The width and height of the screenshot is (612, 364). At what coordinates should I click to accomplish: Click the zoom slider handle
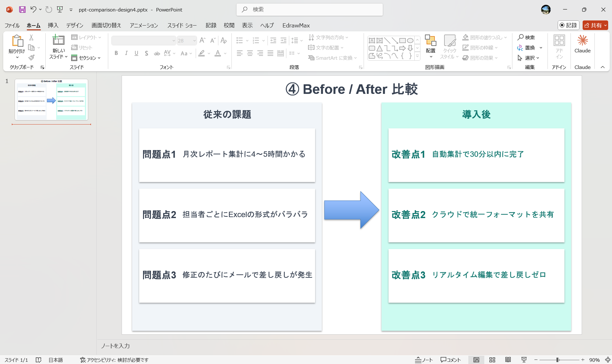pos(557,360)
